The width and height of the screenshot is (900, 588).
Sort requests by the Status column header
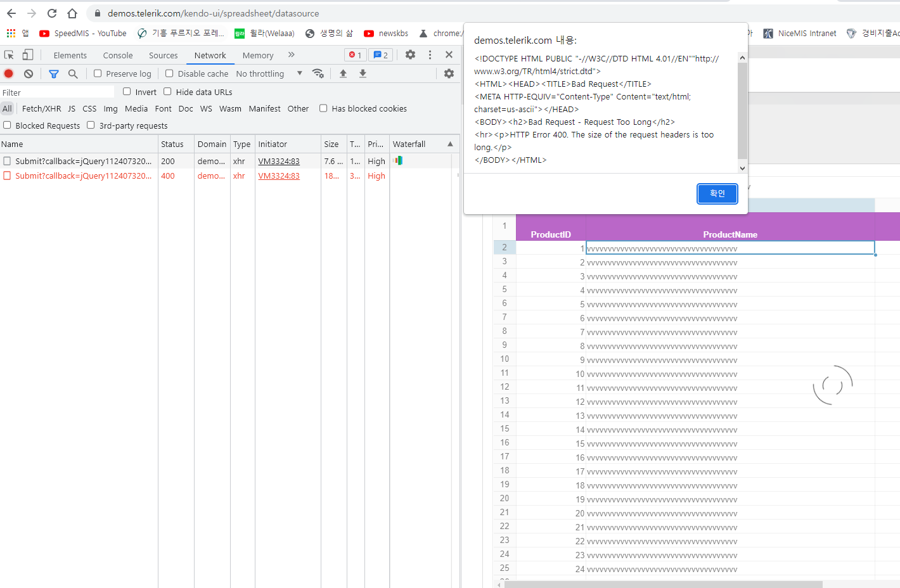176,144
